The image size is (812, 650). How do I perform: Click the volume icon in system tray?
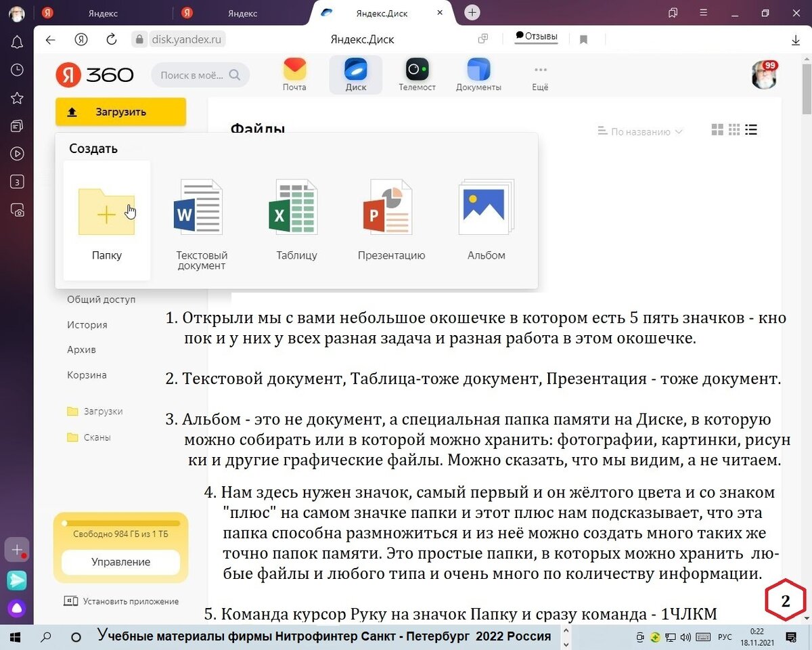coord(685,637)
